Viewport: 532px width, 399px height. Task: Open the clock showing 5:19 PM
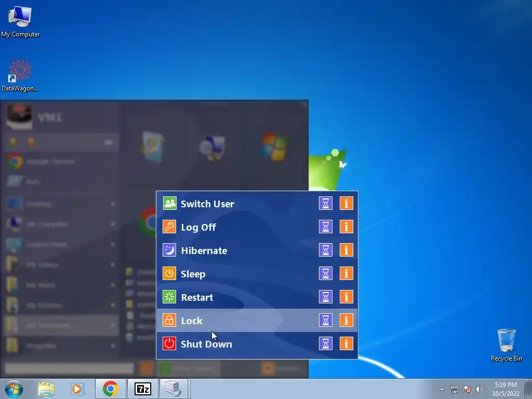[x=506, y=389]
